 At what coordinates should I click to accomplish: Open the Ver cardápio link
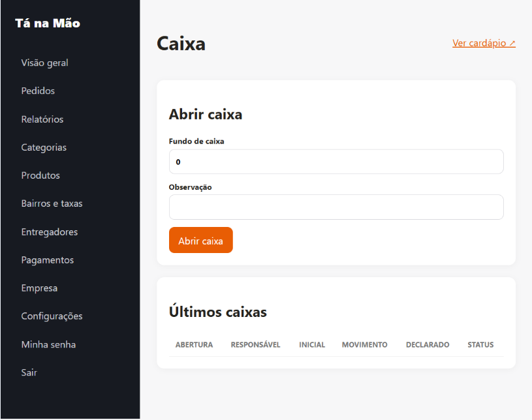pos(484,44)
